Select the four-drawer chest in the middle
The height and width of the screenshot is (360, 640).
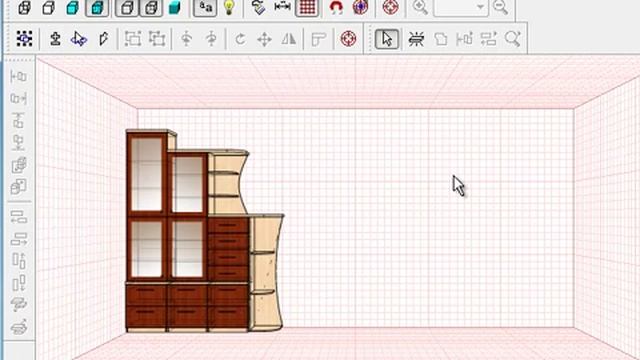tap(228, 249)
